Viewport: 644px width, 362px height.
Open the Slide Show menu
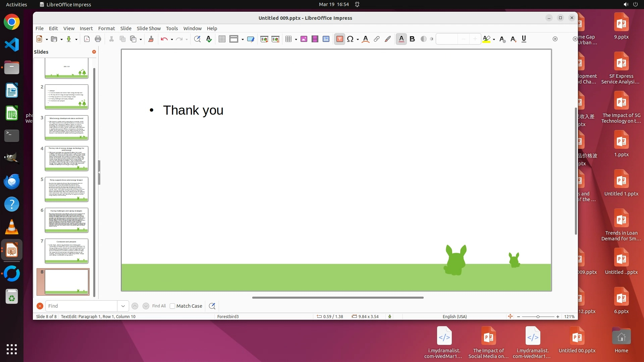click(148, 28)
